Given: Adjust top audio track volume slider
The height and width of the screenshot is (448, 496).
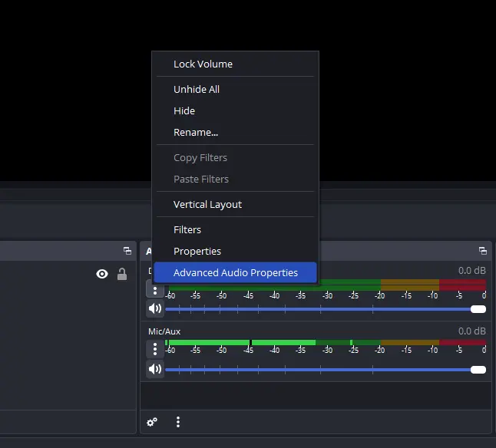Looking at the screenshot, I should pos(326,309).
